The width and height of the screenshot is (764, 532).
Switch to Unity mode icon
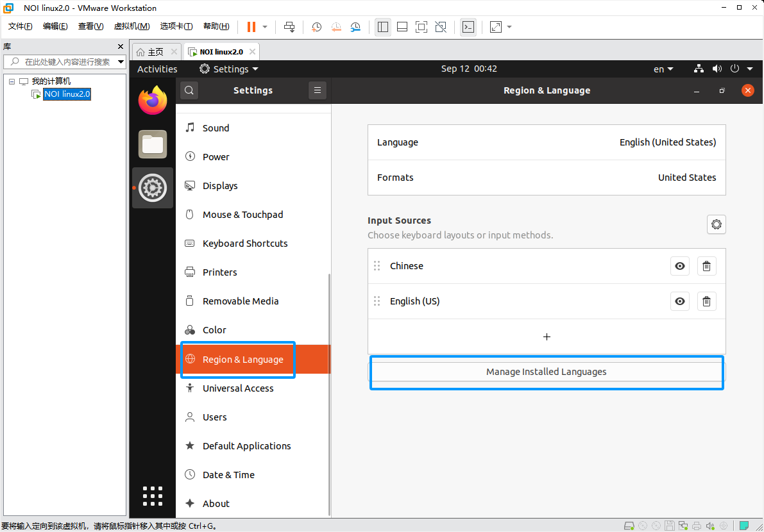(x=441, y=27)
